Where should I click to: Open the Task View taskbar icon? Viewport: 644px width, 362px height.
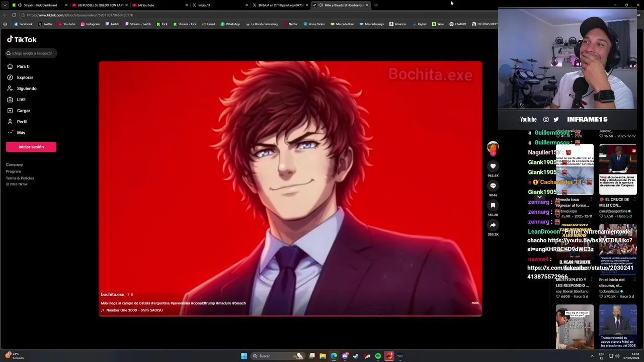311,356
